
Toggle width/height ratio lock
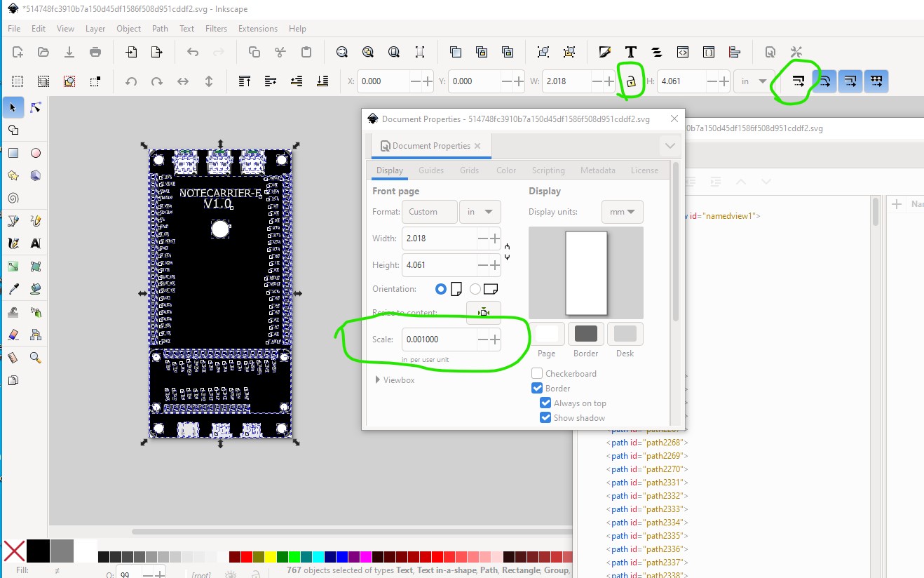[x=631, y=81]
